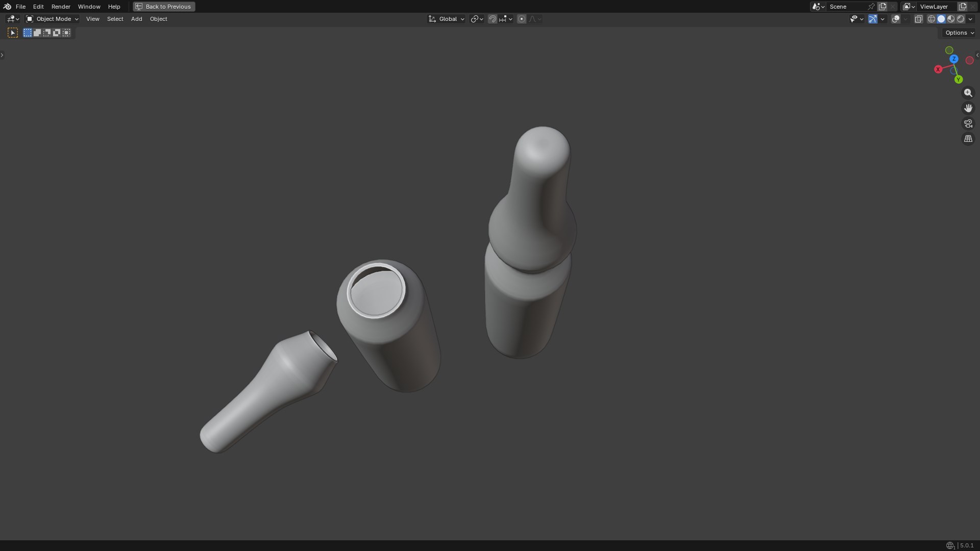980x551 pixels.
Task: Toggle X-Ray view
Action: (x=918, y=19)
